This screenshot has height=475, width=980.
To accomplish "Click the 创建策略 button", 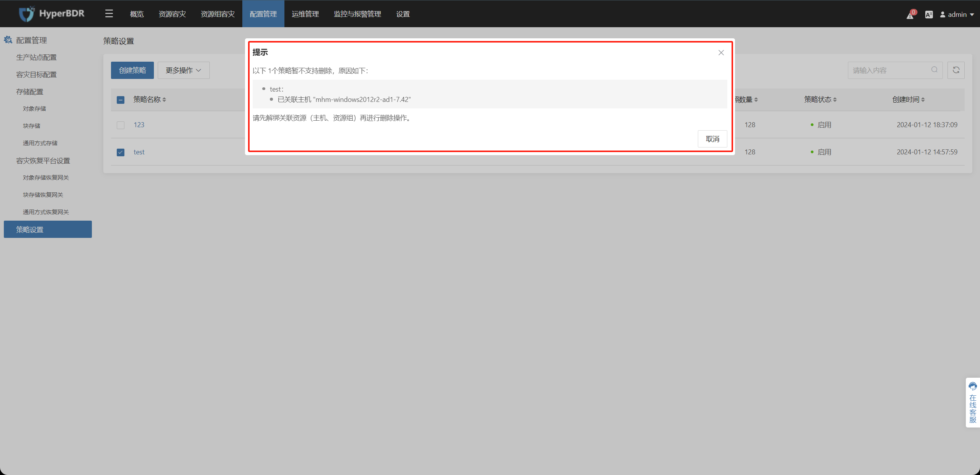I will click(x=132, y=70).
